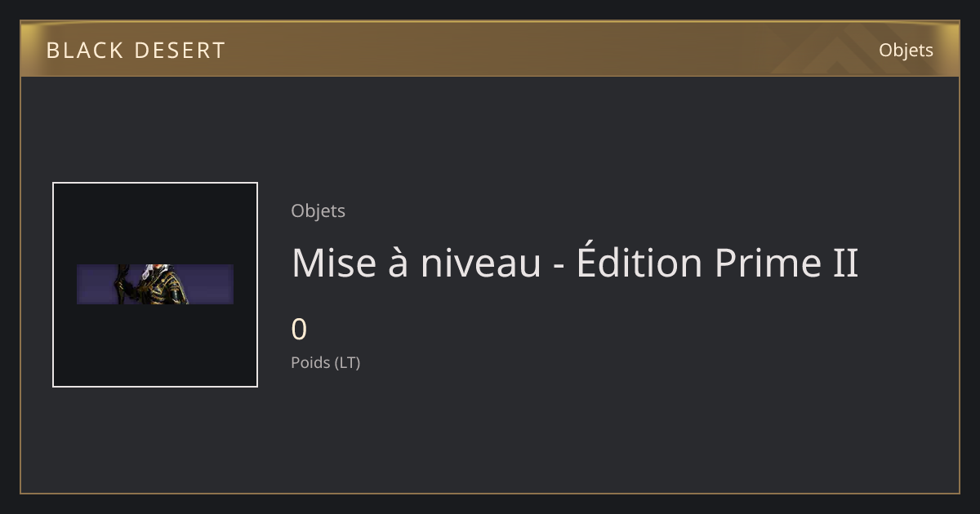Viewport: 980px width, 514px height.
Task: Open the Objets link in the header
Action: tap(906, 50)
